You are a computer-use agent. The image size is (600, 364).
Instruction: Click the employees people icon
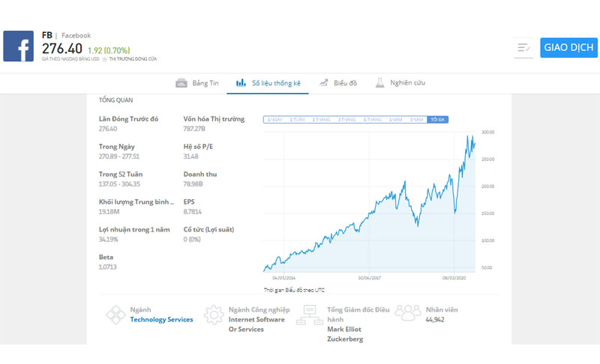[408, 312]
